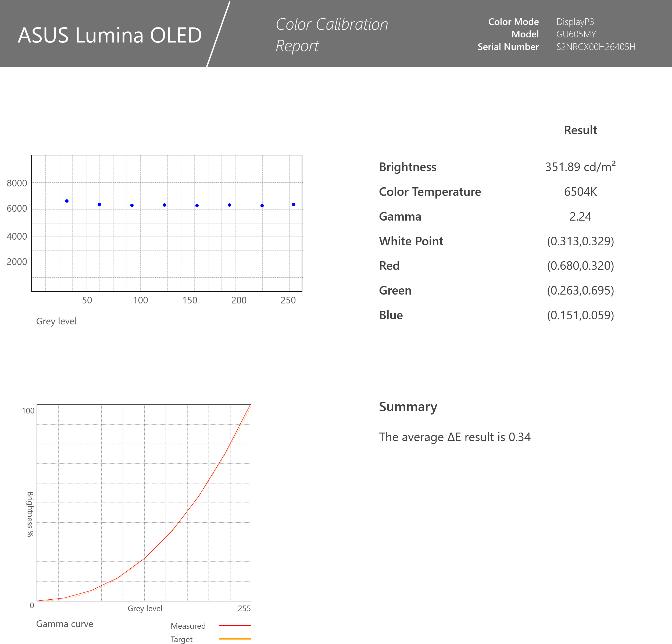Click the serial number S2NRCX00H26405H
This screenshot has width=672, height=644.
(596, 47)
